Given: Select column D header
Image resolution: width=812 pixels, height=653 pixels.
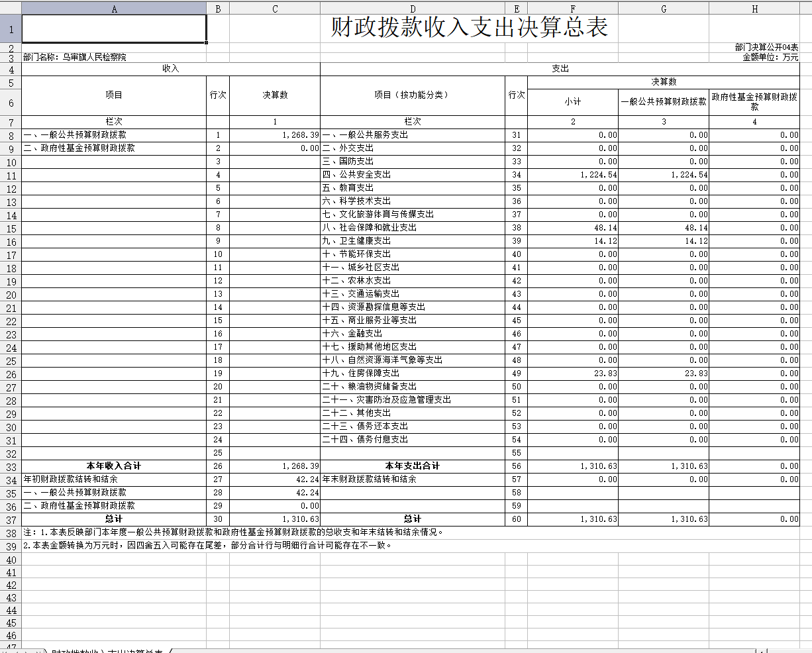Looking at the screenshot, I should click(x=413, y=9).
